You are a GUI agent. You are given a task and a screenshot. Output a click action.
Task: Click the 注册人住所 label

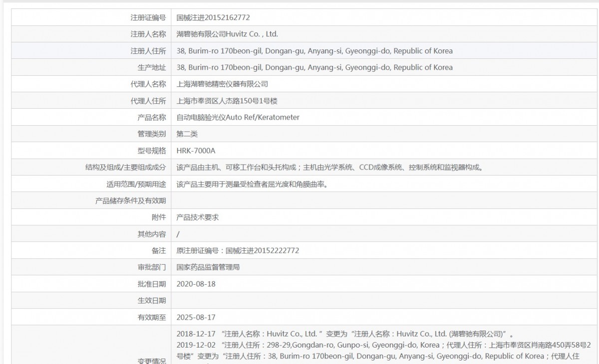pyautogui.click(x=148, y=51)
